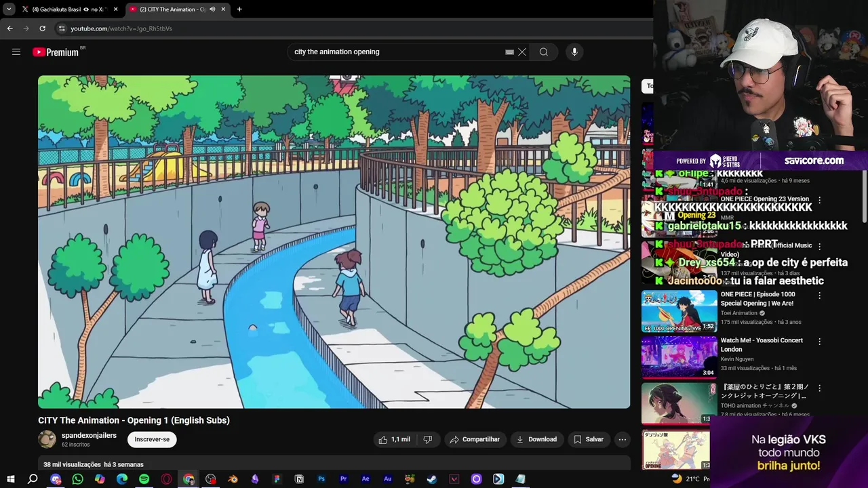Open Watch Me! Yoasobi Concert London thumbnail

tap(679, 357)
